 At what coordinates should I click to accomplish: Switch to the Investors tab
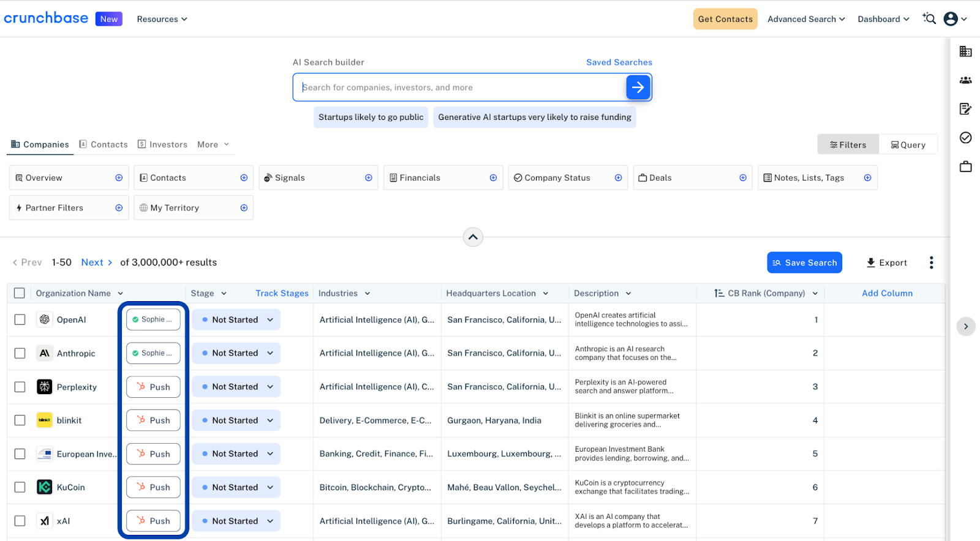click(x=162, y=144)
